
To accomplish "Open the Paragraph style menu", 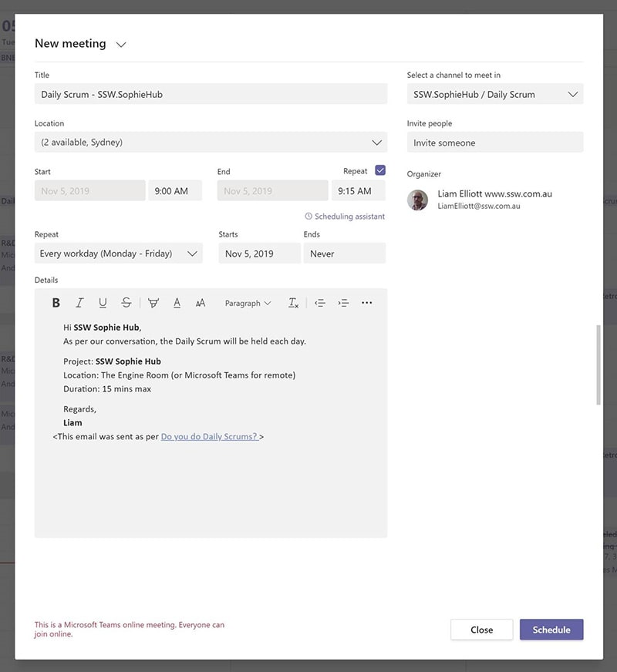I will click(x=248, y=303).
